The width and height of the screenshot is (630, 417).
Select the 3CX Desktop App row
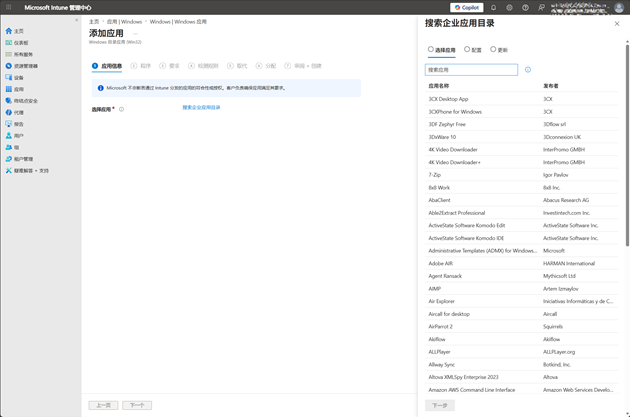click(522, 99)
